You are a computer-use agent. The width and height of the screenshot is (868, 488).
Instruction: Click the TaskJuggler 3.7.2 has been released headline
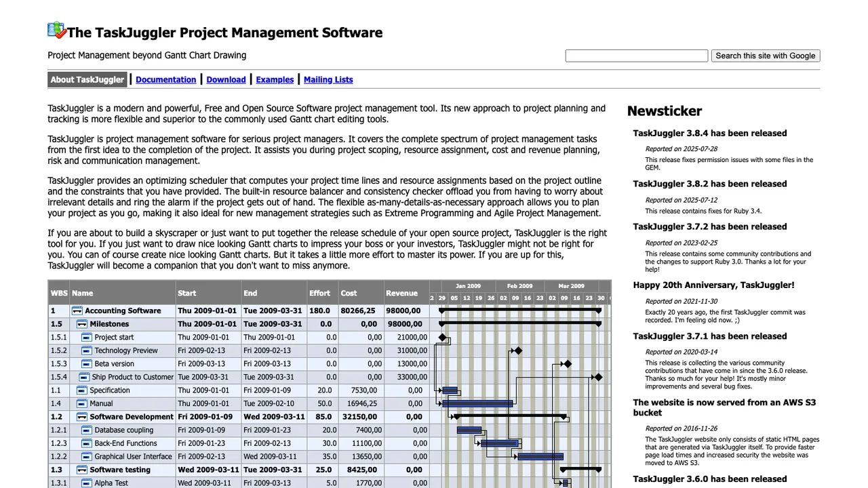710,226
